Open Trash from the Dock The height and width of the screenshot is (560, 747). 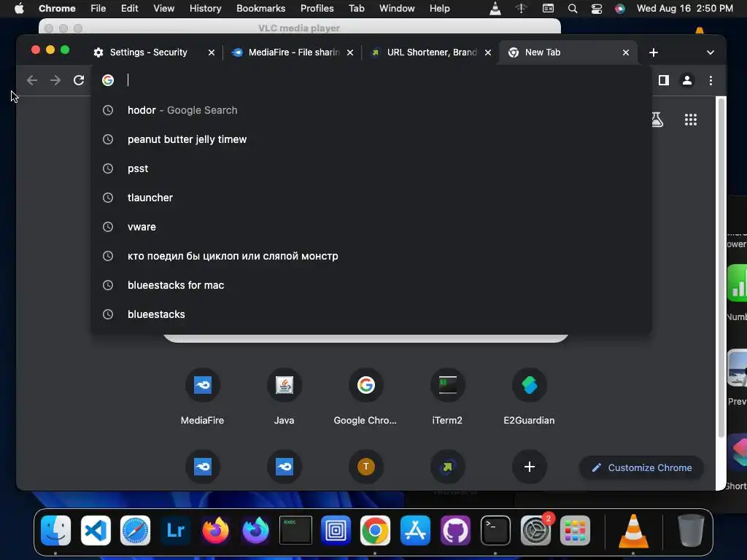click(x=691, y=530)
